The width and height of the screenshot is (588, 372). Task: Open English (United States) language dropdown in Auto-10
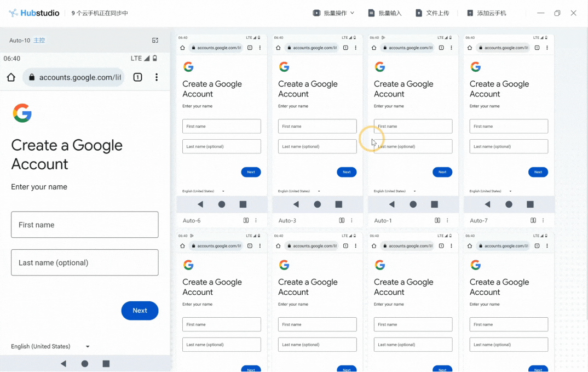pyautogui.click(x=50, y=346)
